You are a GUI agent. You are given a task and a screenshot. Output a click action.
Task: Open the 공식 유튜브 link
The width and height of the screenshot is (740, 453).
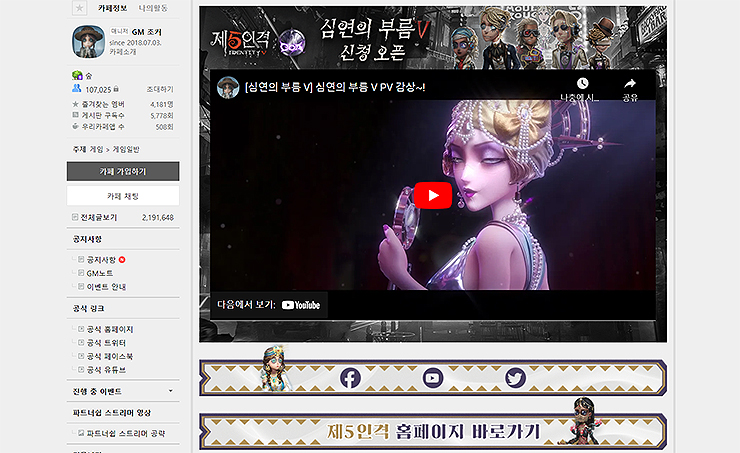pyautogui.click(x=106, y=369)
